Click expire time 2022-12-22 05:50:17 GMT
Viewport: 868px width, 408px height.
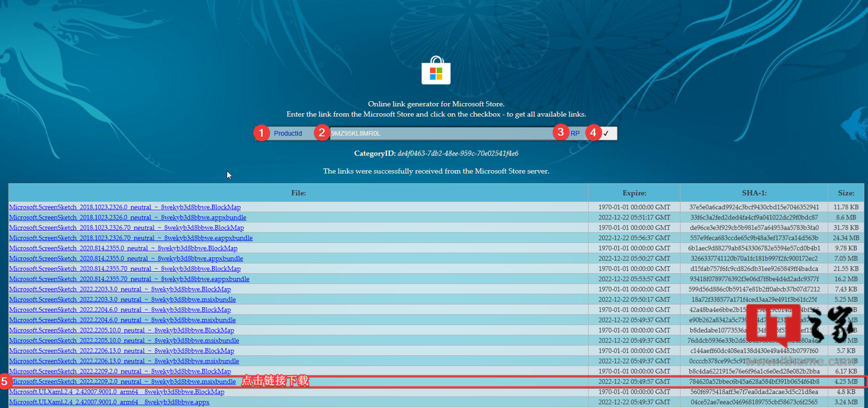click(x=634, y=300)
